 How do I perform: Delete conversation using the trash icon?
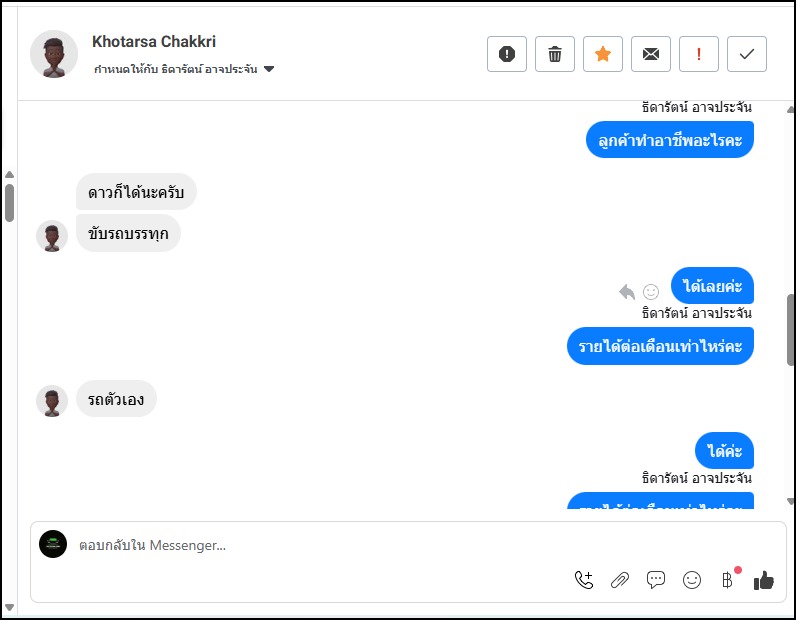click(x=555, y=54)
